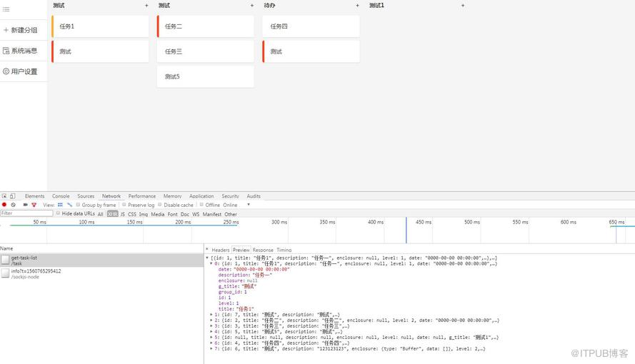The image size is (635, 364).
Task: Toggle the red filter funnel icon
Action: point(34,205)
